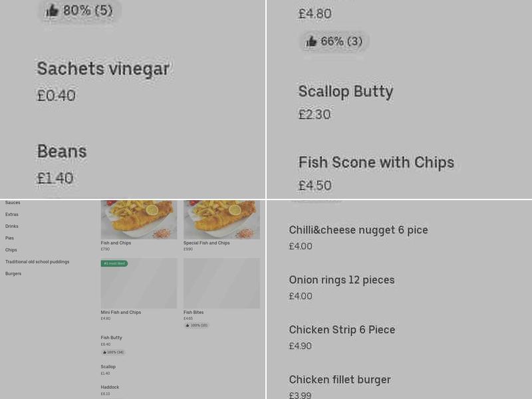Click the thumbs-up badge under Fish Bites
The image size is (532, 399).
(197, 325)
